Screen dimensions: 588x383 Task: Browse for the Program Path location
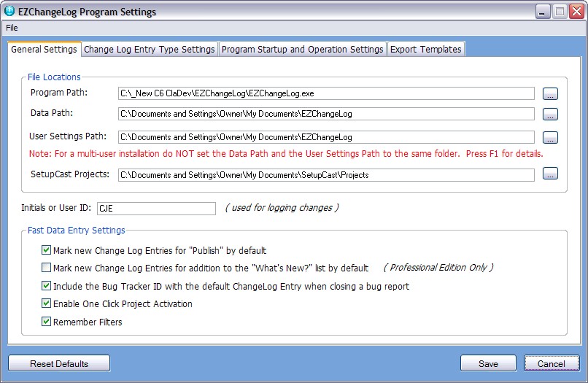coord(550,93)
